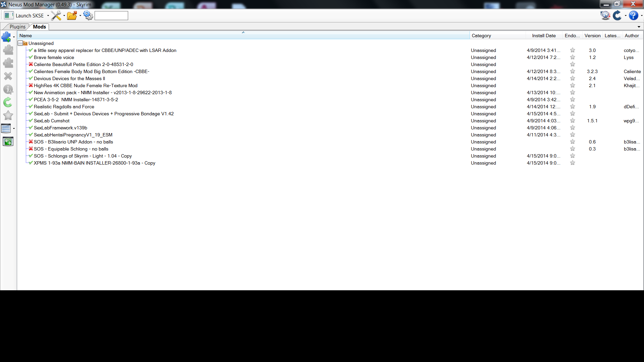This screenshot has height=362, width=644.
Task: Click the Add Mod puzzle-piece icon
Action: click(6, 37)
